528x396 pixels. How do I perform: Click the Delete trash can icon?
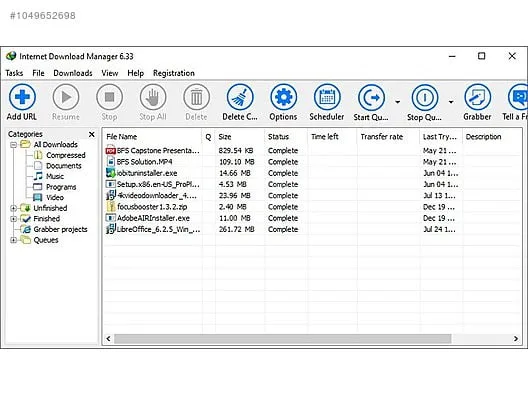pyautogui.click(x=196, y=97)
